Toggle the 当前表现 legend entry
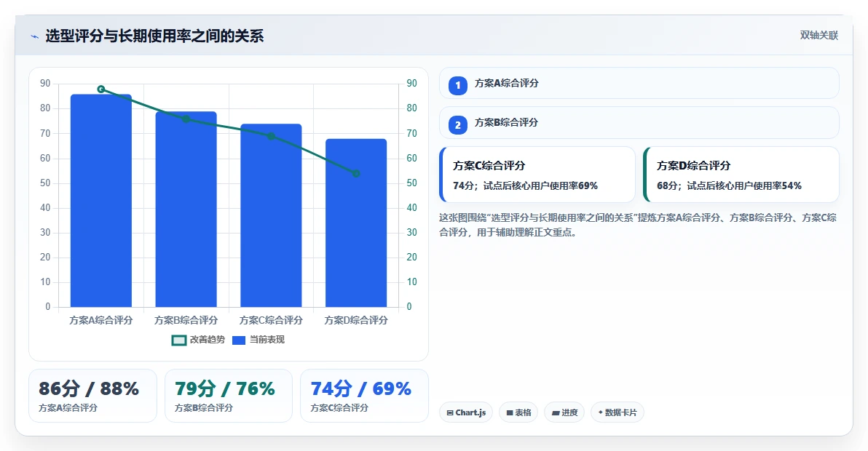Screen dimensions: 868x451 258,340
